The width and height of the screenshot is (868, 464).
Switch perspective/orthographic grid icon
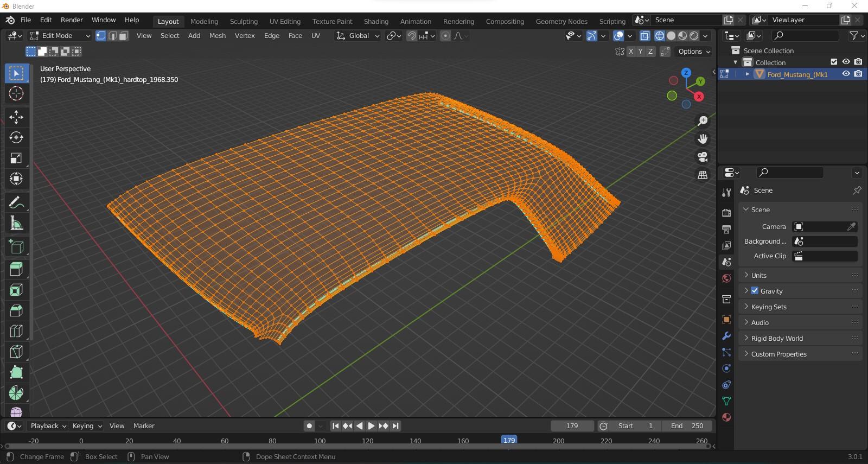click(703, 175)
